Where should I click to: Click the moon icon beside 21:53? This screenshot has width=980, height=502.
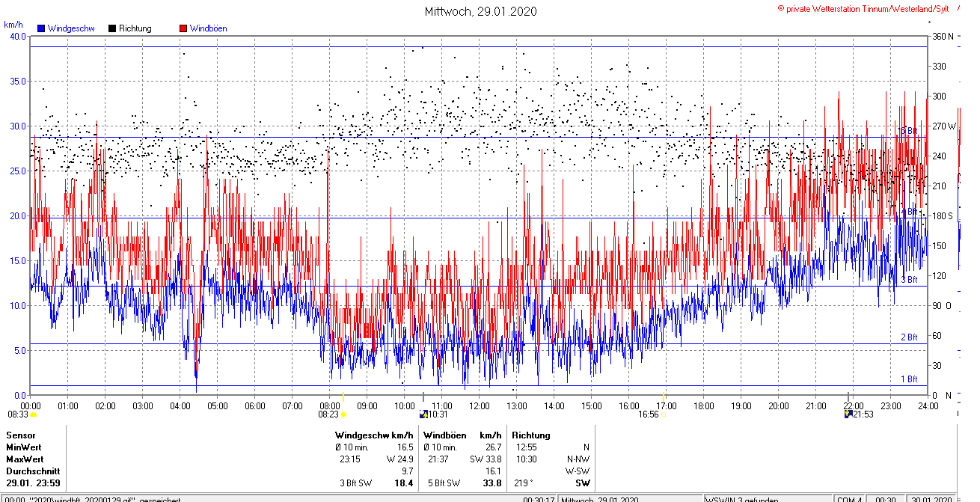(x=848, y=413)
